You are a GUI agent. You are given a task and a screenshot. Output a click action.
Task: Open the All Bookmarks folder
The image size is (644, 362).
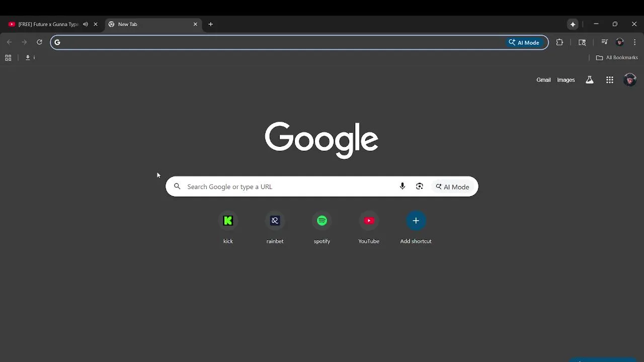tap(617, 58)
